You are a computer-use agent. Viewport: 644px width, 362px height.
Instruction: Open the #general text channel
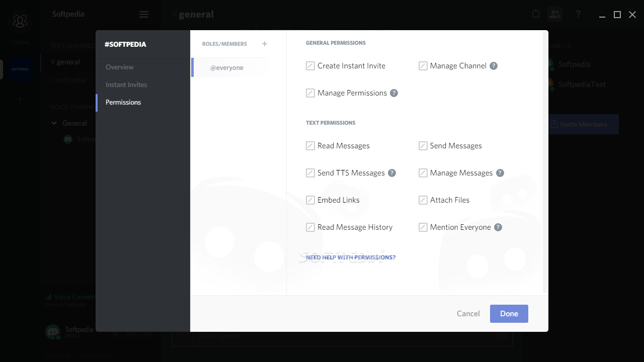pyautogui.click(x=68, y=62)
